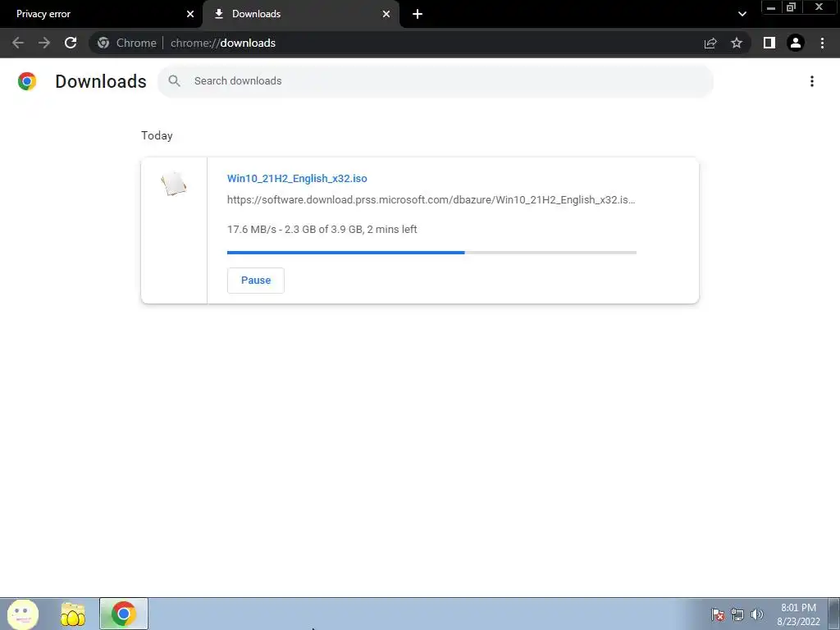The image size is (840, 630).
Task: Click the ISO file icon in download card
Action: [x=174, y=183]
